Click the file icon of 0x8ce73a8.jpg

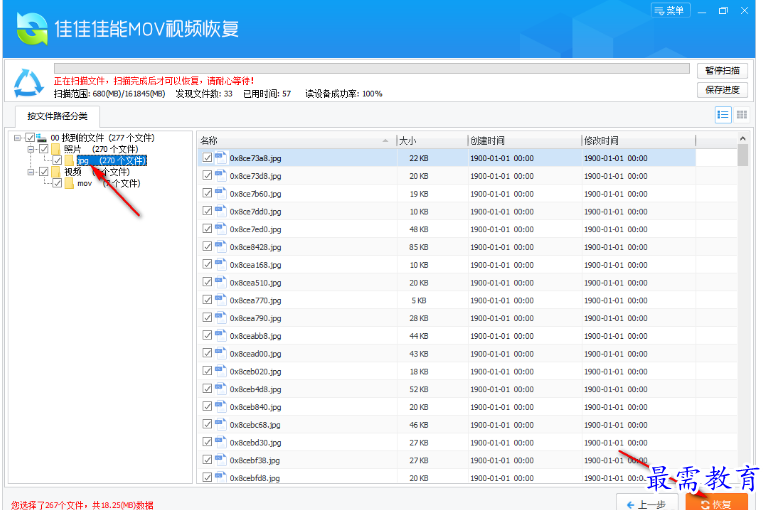coord(221,157)
